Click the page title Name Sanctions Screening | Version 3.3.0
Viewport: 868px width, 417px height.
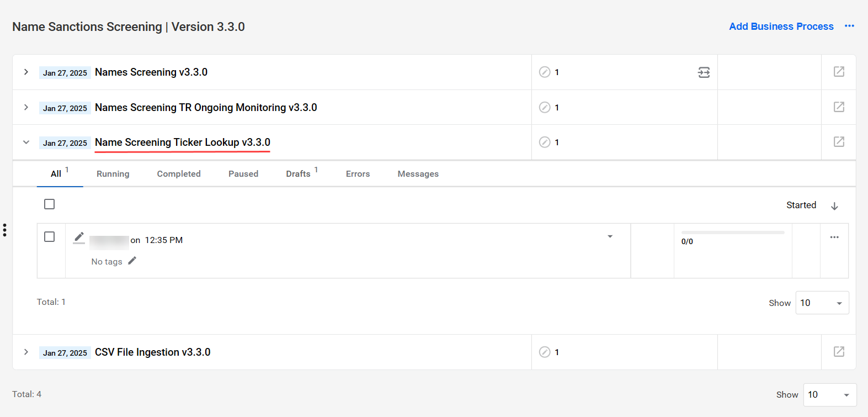click(x=129, y=27)
